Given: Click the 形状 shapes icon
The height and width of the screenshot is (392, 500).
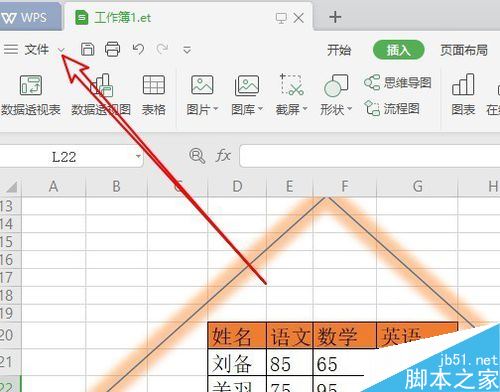Looking at the screenshot, I should [336, 85].
